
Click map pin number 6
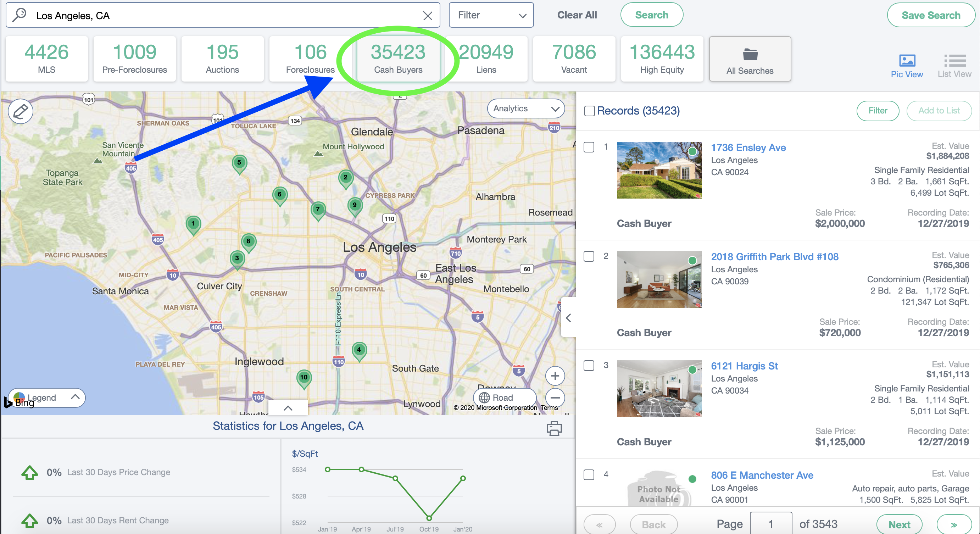pyautogui.click(x=280, y=196)
